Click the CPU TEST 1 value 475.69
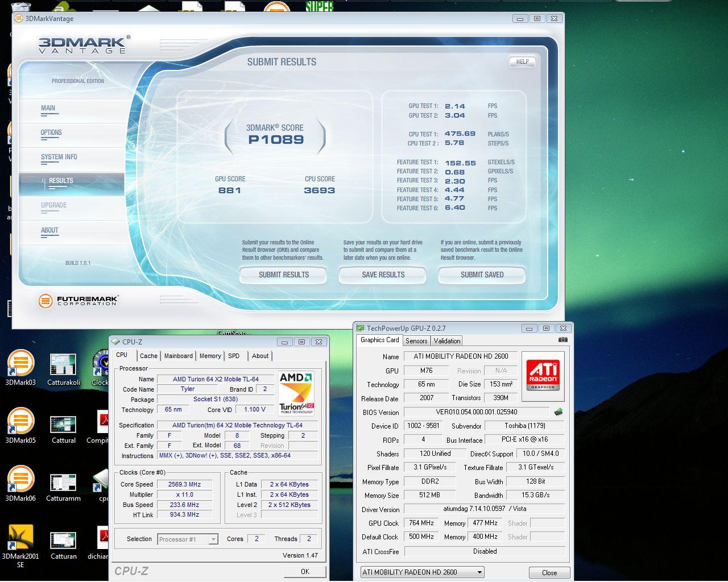Viewport: 728px width, 582px height. pyautogui.click(x=460, y=134)
